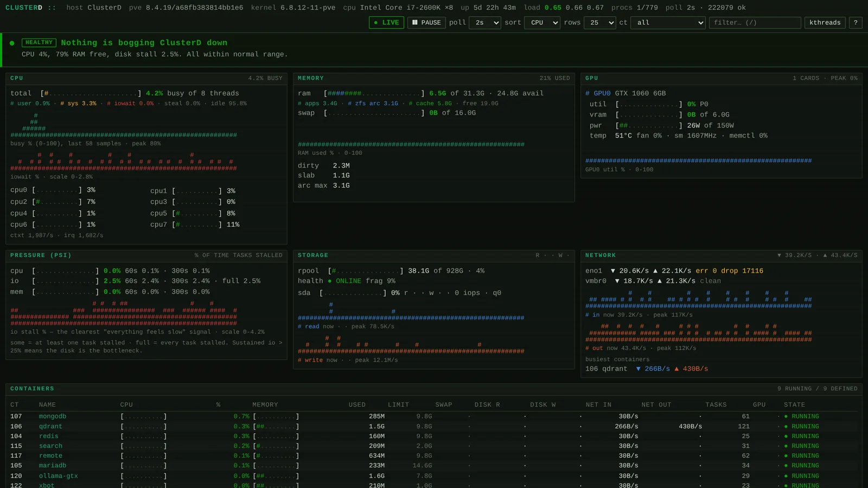Viewport: 868px width, 488px height.
Task: Click the qdrant busiest container upload arrow
Action: click(676, 369)
